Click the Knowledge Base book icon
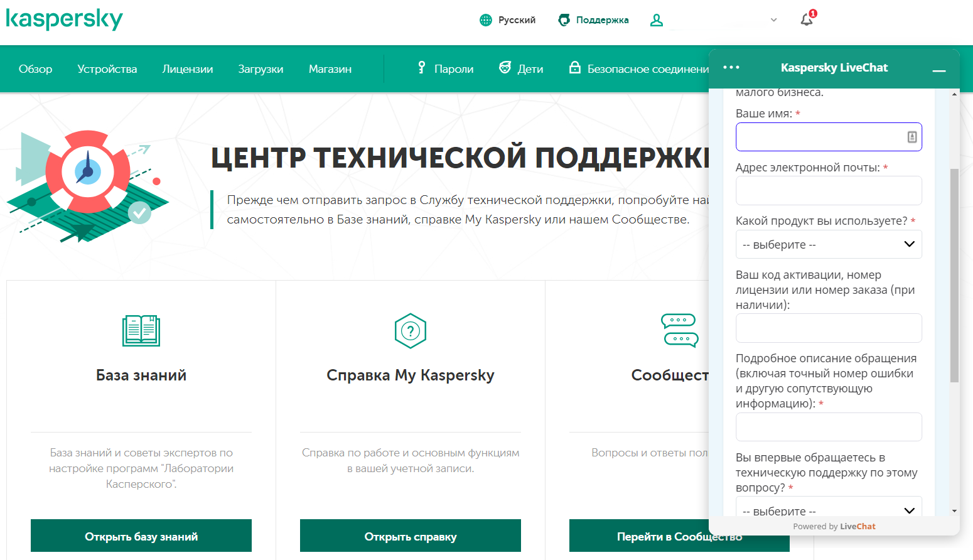This screenshot has height=560, width=973. [141, 331]
